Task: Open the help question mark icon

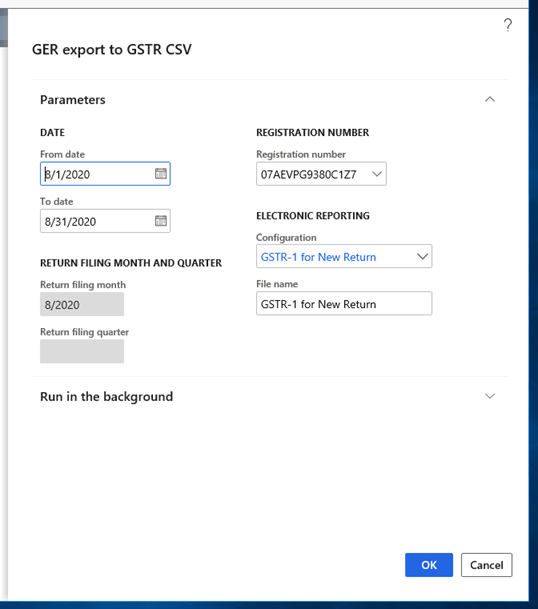Action: [508, 25]
